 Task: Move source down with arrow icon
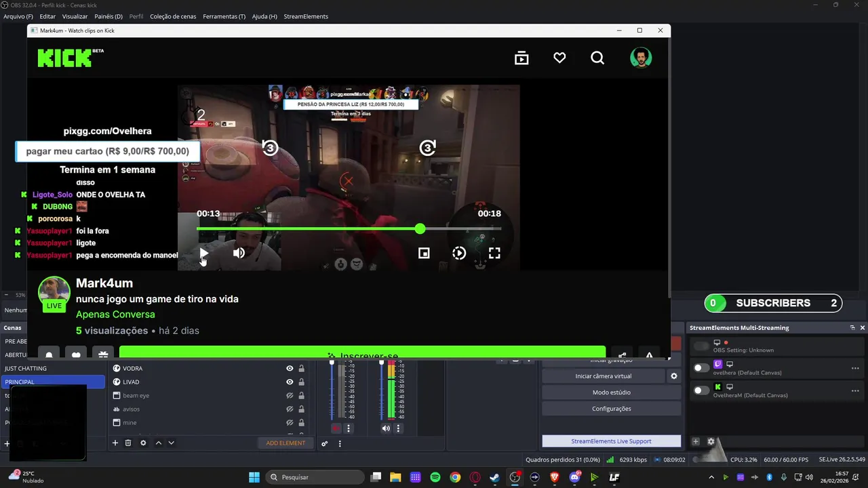[171, 443]
